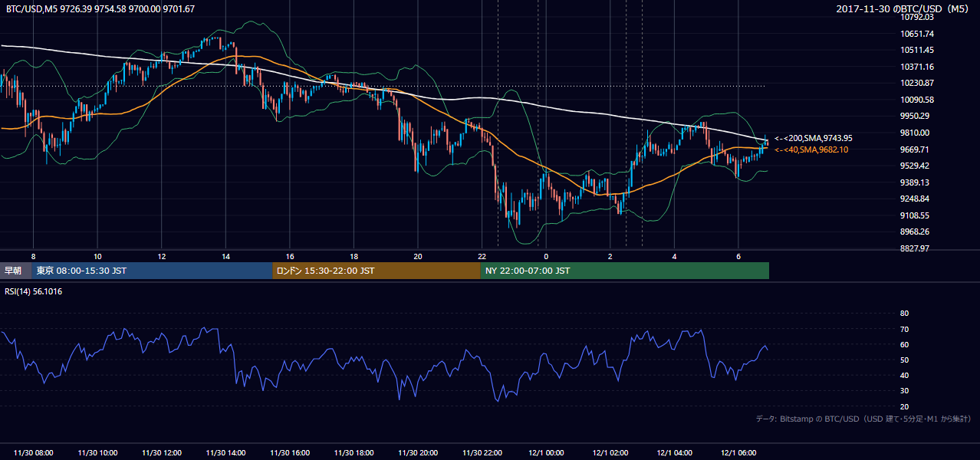This screenshot has height=460, width=980.
Task: Select the 12/1 00:00 time label
Action: pos(546,453)
